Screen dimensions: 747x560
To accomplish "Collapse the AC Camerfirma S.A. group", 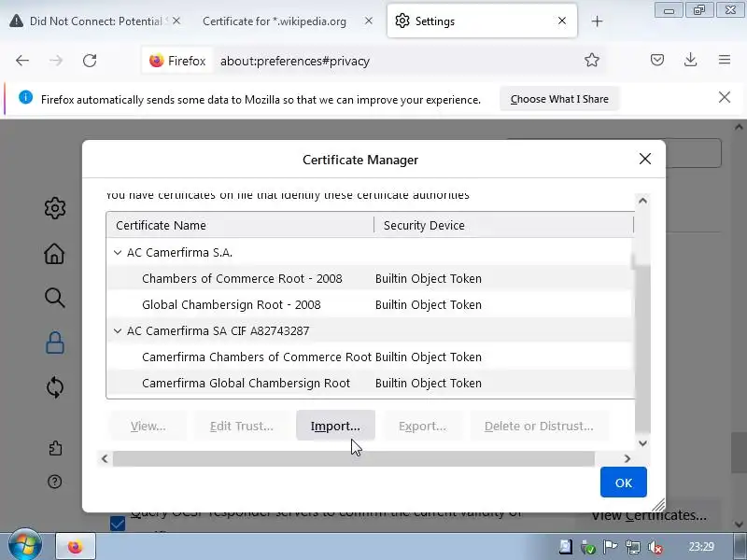I will pyautogui.click(x=118, y=253).
